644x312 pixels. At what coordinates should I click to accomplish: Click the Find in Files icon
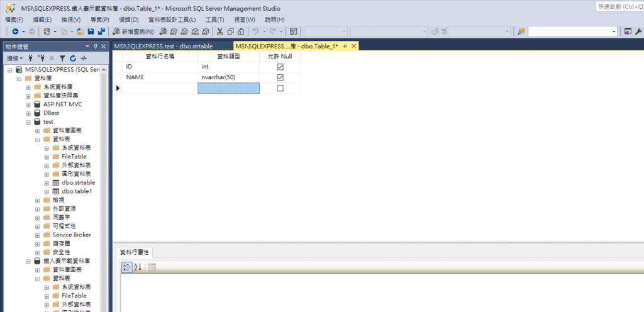[x=521, y=31]
